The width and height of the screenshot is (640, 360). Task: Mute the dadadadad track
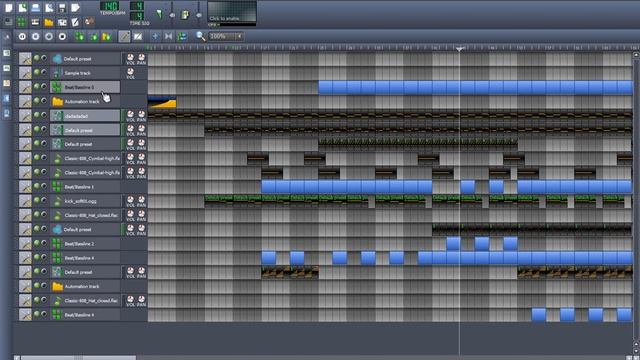pos(37,115)
